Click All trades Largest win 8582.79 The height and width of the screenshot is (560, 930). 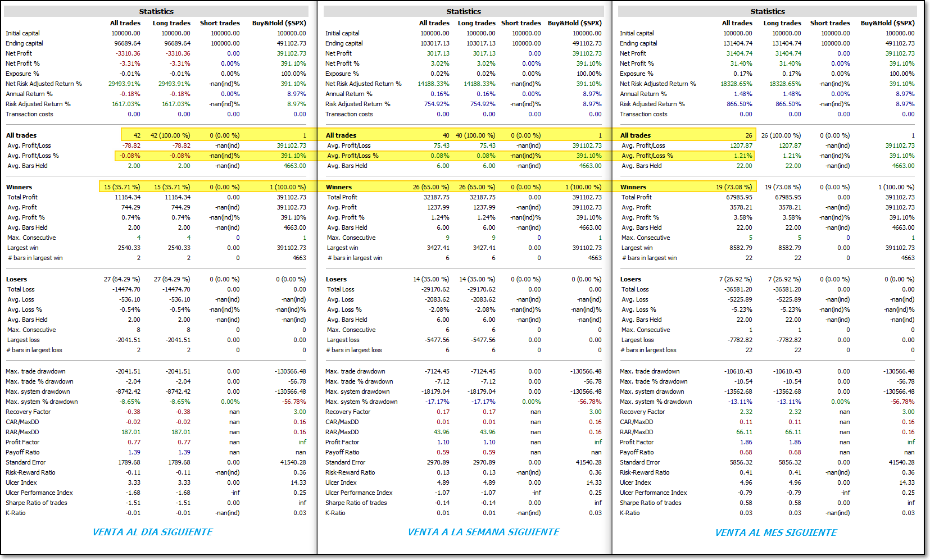click(x=741, y=248)
